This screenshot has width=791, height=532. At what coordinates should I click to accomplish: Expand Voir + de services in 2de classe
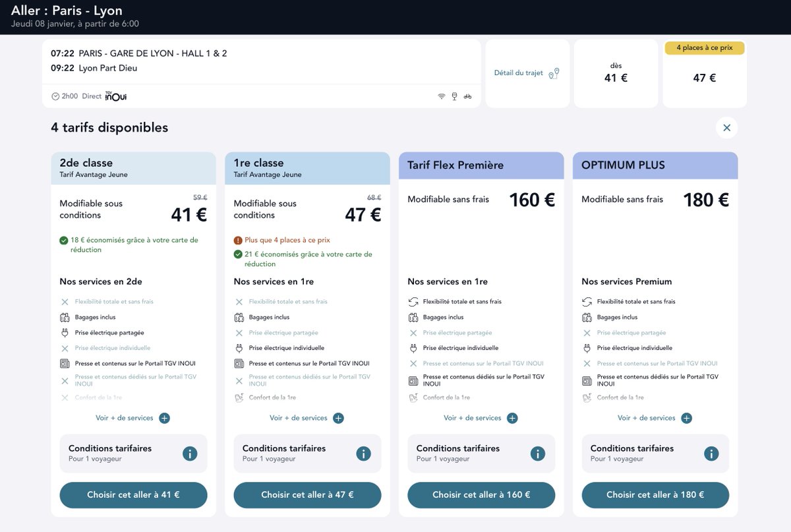click(x=133, y=418)
